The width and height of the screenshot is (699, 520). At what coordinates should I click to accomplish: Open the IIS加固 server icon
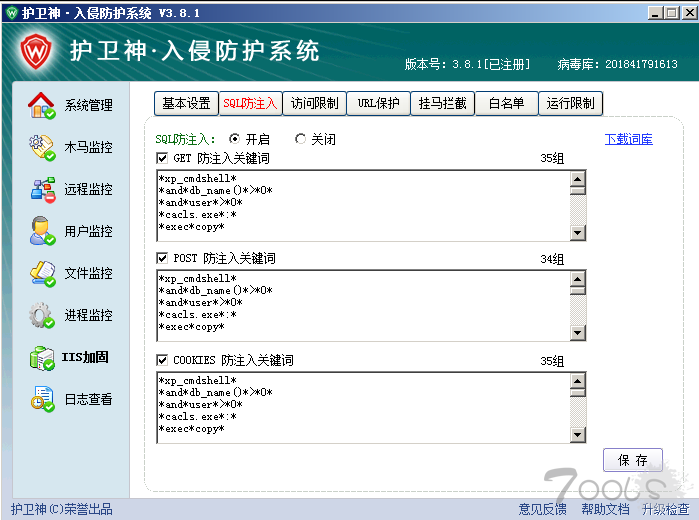[x=42, y=358]
